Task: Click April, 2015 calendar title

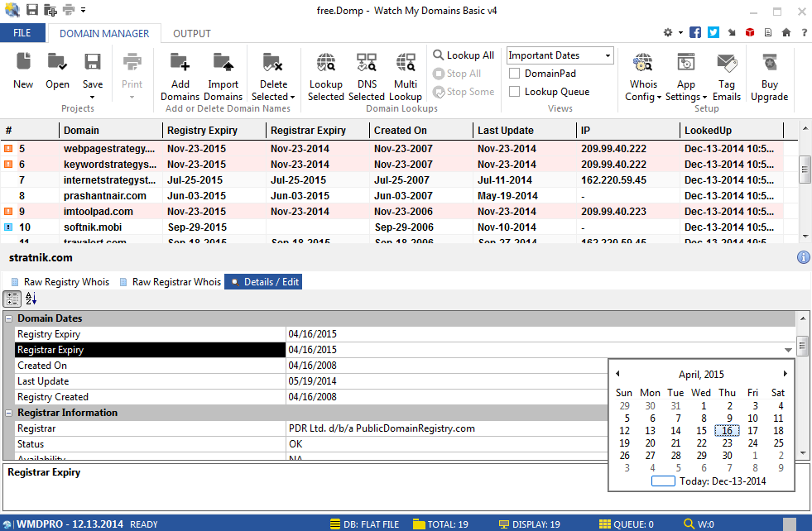Action: (x=701, y=374)
